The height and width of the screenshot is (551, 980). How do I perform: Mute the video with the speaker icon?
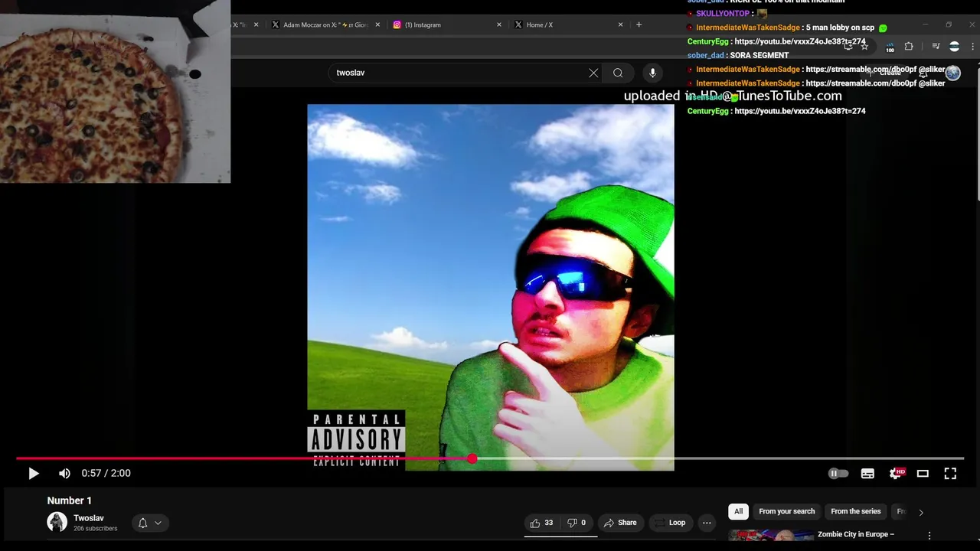pyautogui.click(x=64, y=474)
